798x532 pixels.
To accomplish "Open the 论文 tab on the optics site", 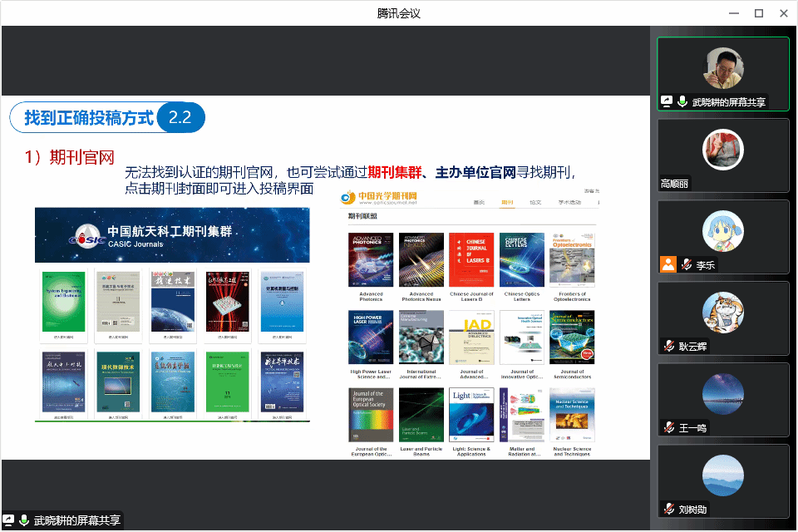I will coord(535,202).
